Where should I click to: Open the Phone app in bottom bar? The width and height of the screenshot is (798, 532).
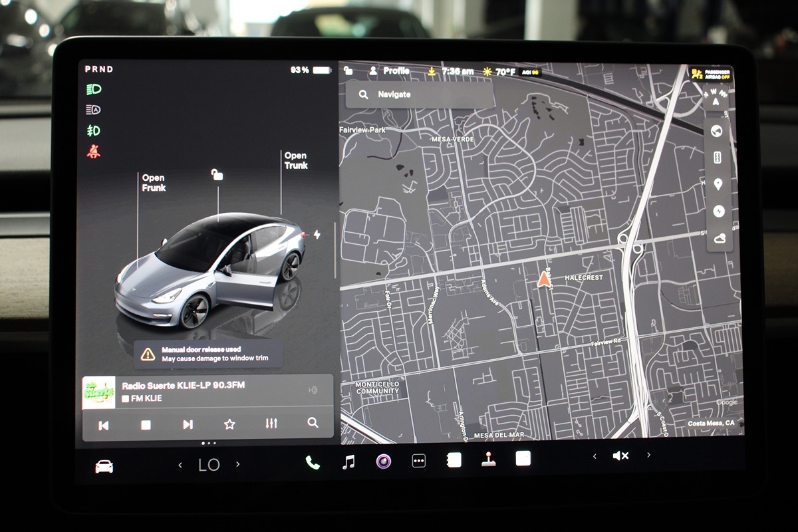[312, 462]
